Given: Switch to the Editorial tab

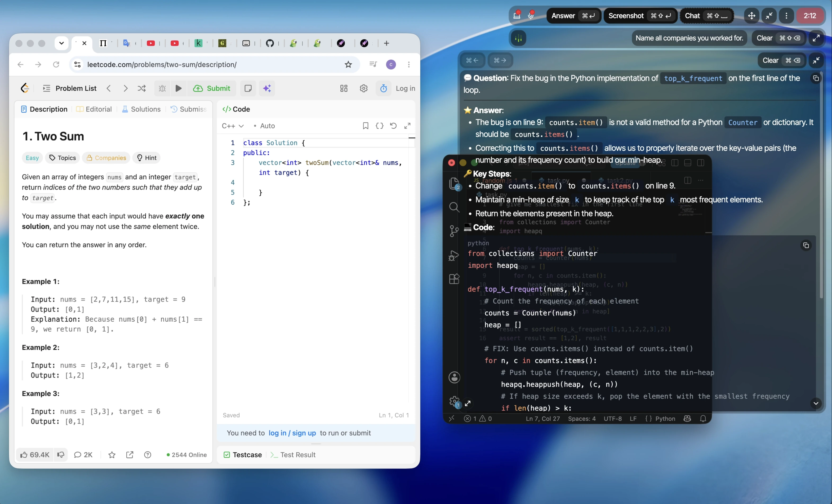Looking at the screenshot, I should [x=94, y=109].
